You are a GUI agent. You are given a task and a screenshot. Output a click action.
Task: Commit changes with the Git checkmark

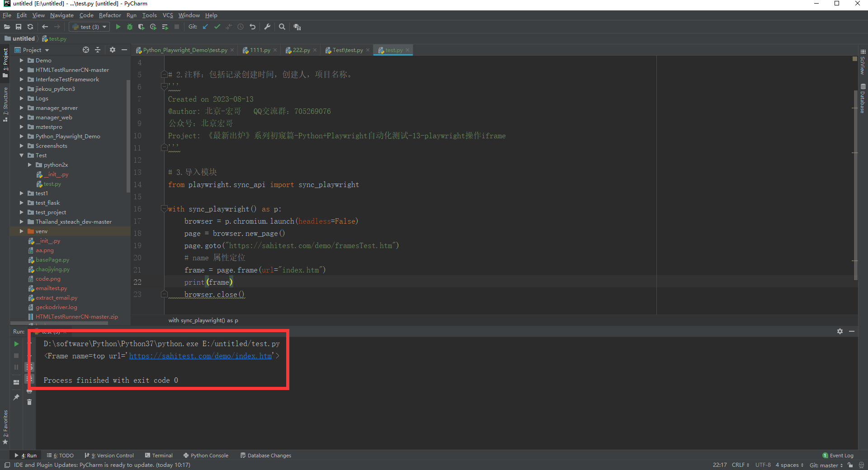click(x=217, y=27)
